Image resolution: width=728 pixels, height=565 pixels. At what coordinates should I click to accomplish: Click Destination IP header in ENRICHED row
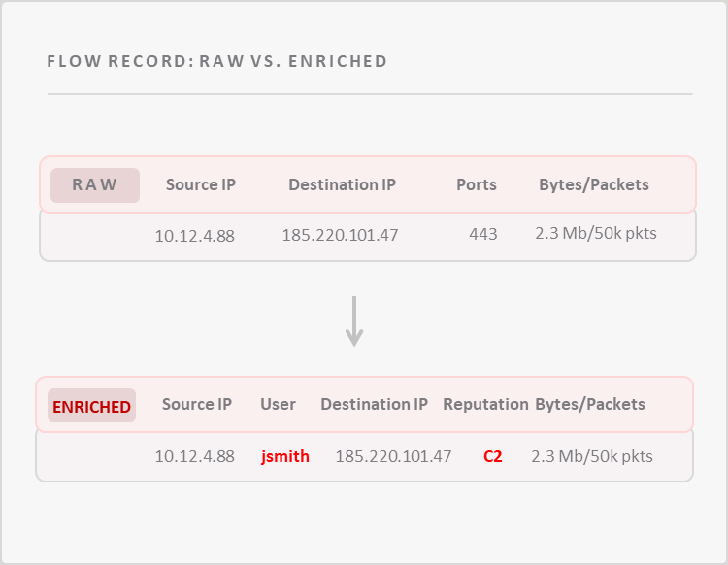pyautogui.click(x=374, y=404)
